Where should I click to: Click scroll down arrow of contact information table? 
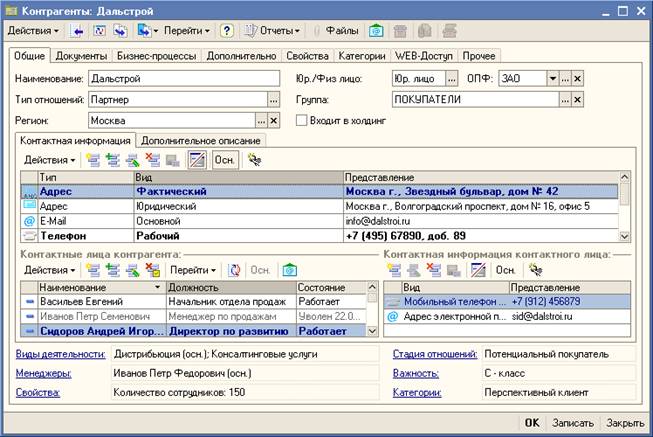coord(624,236)
